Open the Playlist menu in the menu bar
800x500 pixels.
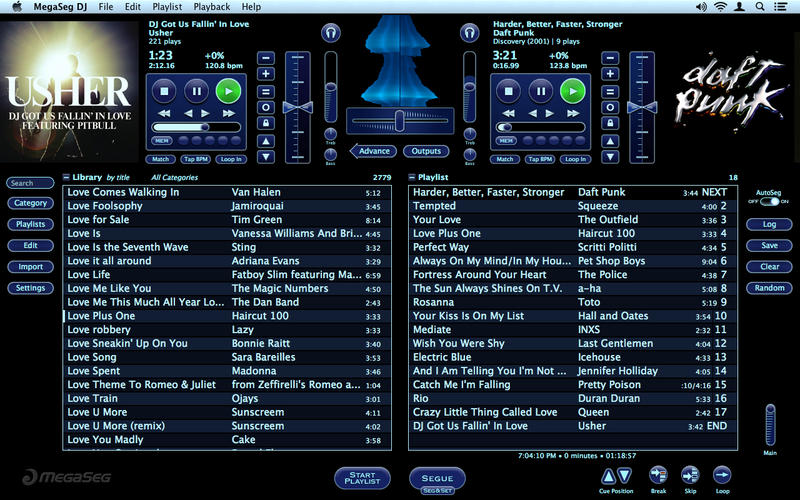(x=166, y=7)
